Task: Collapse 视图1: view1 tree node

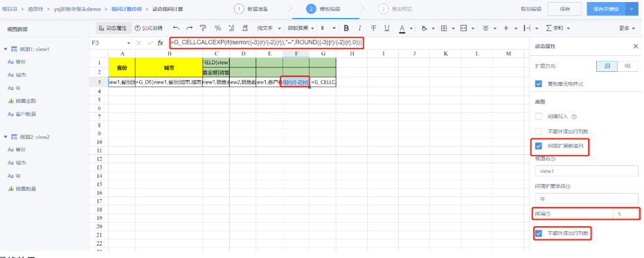Action: click(6, 49)
